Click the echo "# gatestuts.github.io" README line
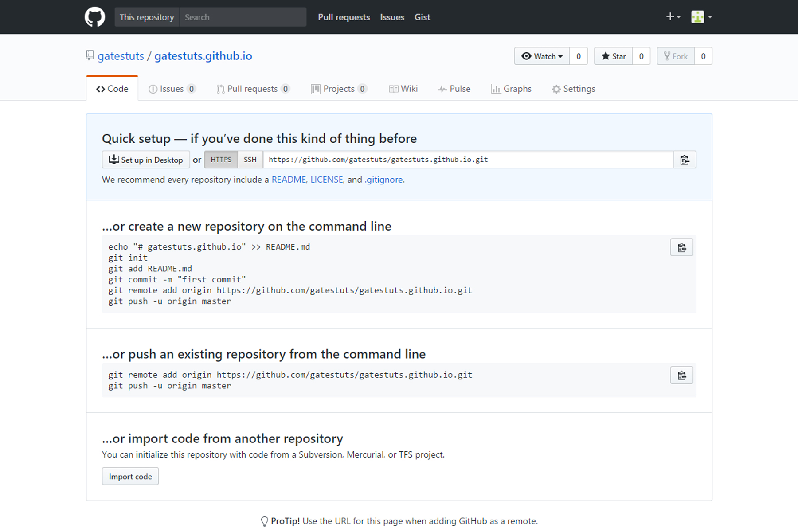The width and height of the screenshot is (798, 532). (x=209, y=247)
